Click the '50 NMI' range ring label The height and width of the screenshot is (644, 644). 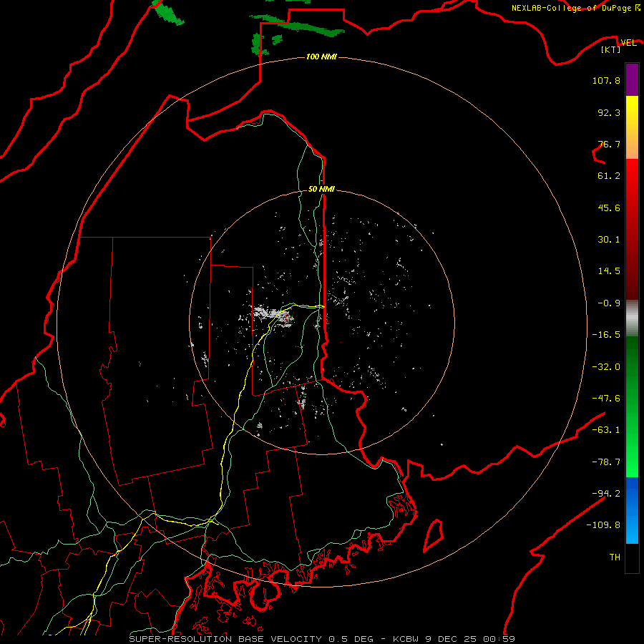[x=321, y=189]
